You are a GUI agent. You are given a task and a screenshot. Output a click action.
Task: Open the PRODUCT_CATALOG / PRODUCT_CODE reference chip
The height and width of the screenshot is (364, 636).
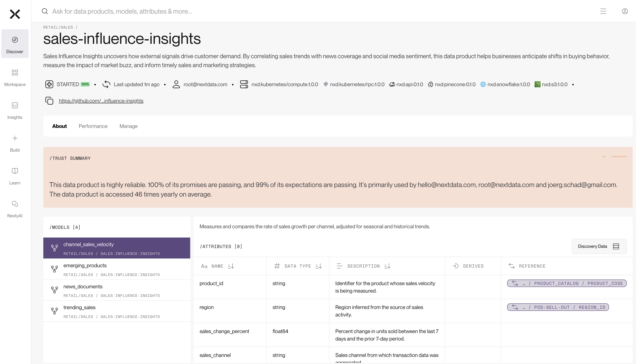click(x=567, y=283)
